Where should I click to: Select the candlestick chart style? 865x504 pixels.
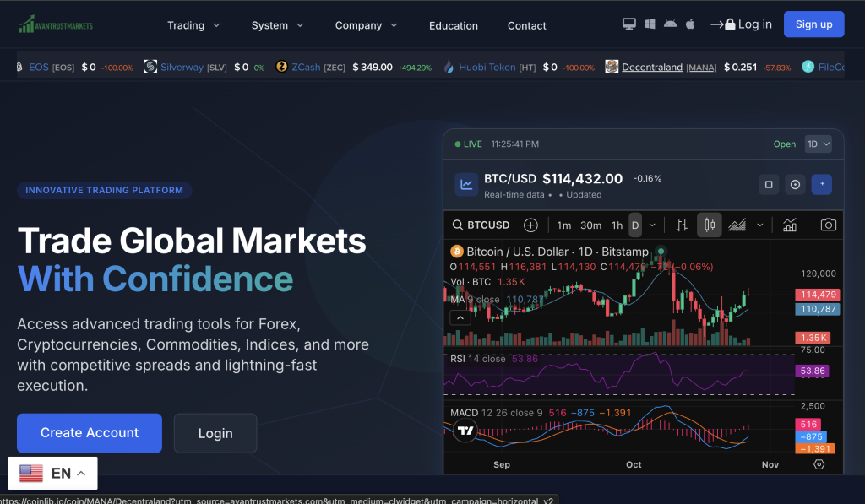point(710,225)
